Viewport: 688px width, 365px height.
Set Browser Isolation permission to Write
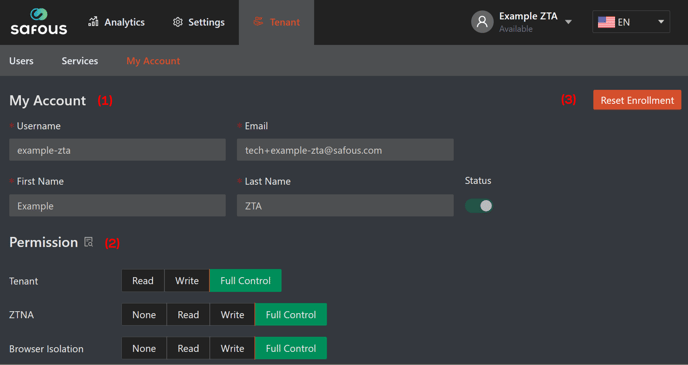pyautogui.click(x=232, y=348)
